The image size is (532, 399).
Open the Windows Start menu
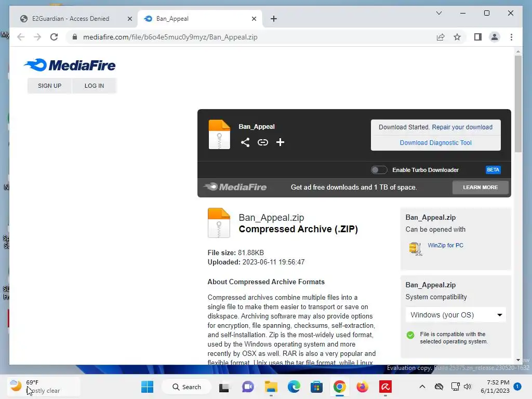(x=147, y=387)
